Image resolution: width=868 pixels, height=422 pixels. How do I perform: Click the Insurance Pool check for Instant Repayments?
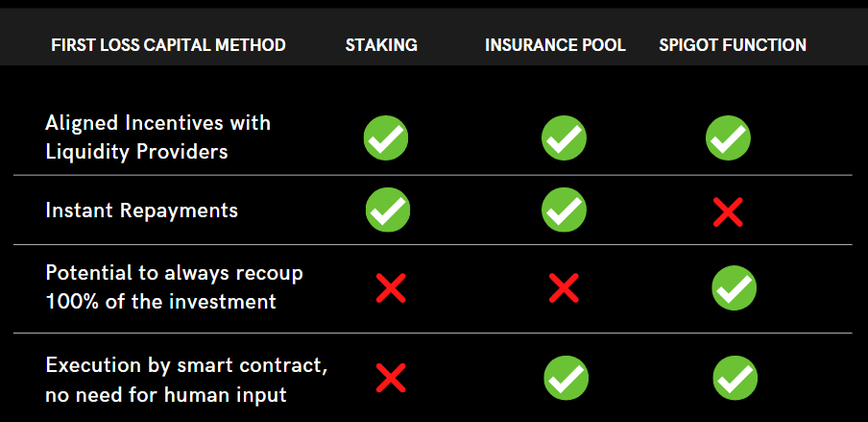click(564, 210)
